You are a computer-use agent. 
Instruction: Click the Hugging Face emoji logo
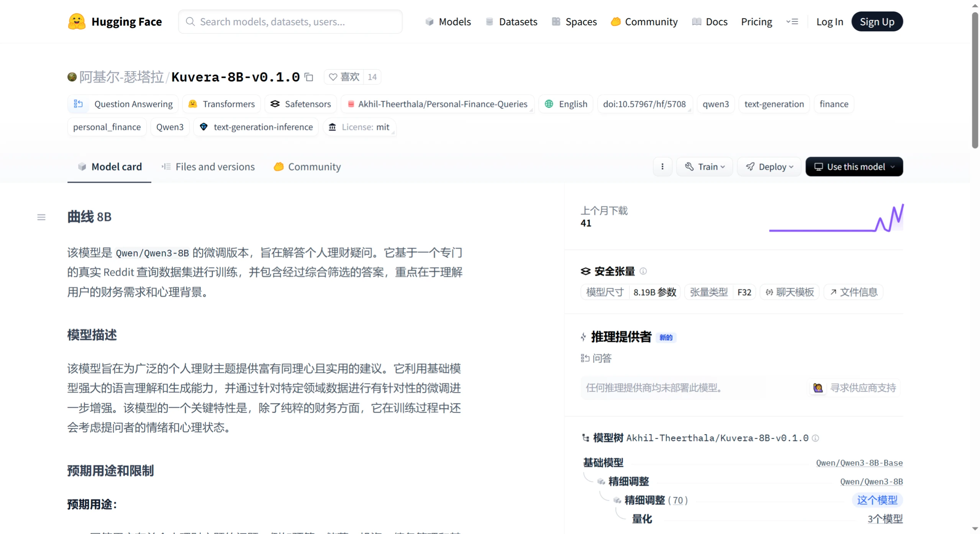(77, 21)
